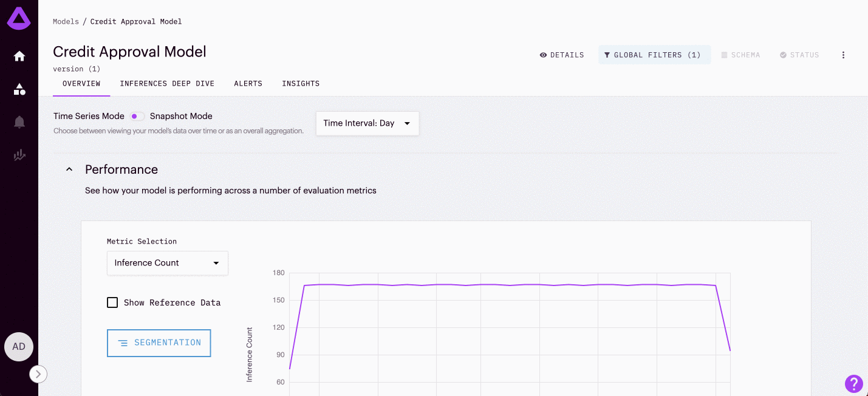Open the Models shapes icon
868x396 pixels.
click(19, 89)
